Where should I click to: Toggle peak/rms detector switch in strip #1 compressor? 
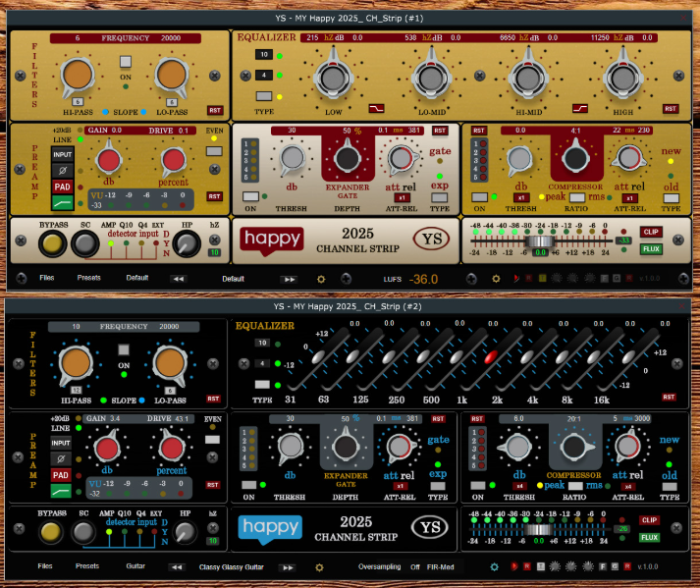(576, 197)
